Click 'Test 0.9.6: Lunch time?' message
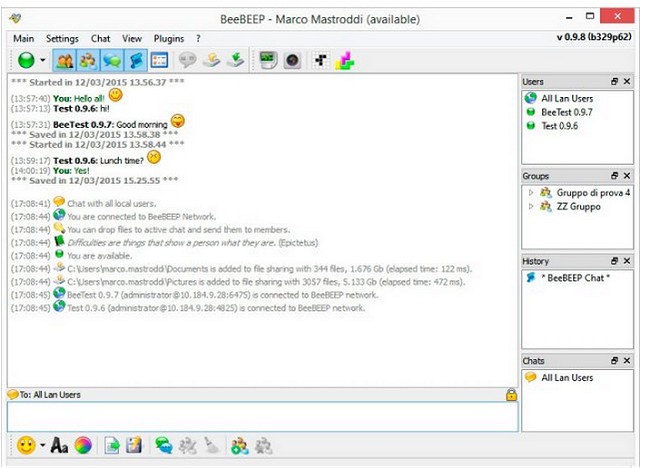Viewport: 650px width, 468px height. [98, 161]
